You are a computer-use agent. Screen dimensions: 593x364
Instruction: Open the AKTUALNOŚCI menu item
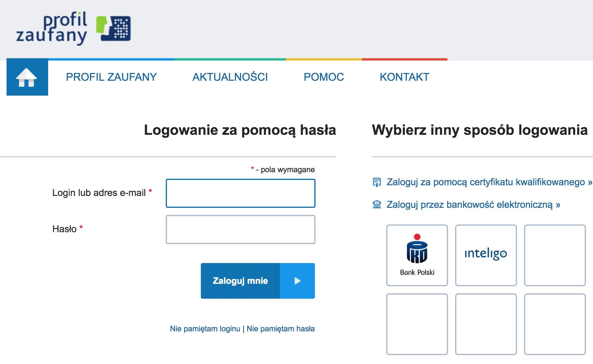click(x=230, y=77)
